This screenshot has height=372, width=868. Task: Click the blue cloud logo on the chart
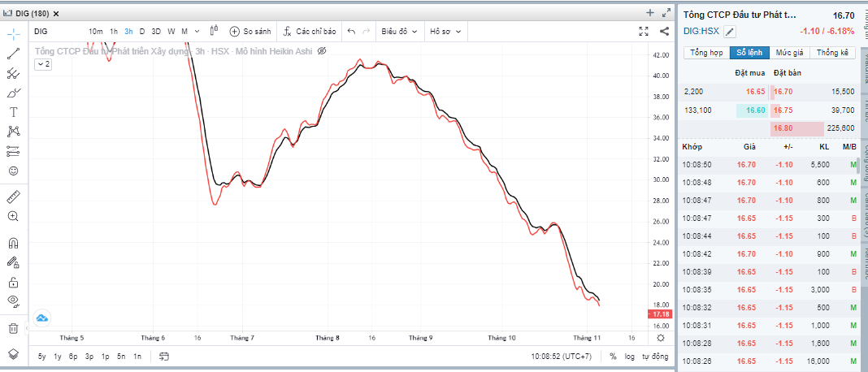(x=42, y=318)
